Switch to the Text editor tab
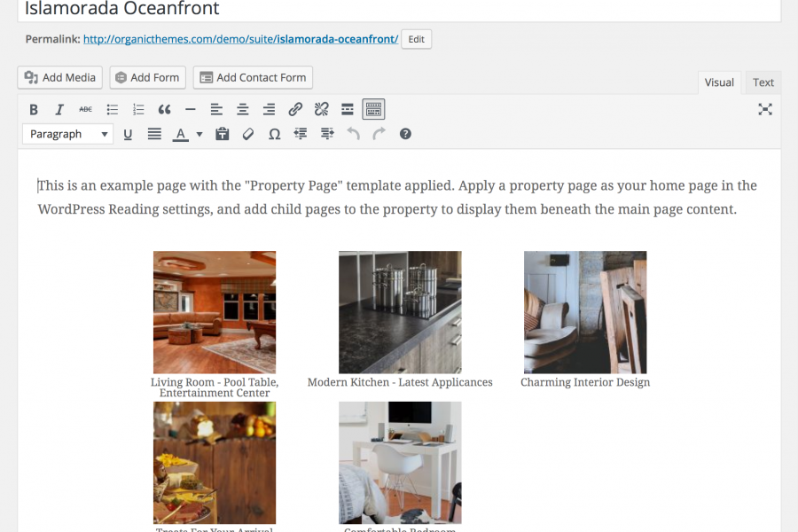Image resolution: width=798 pixels, height=532 pixels. (x=763, y=82)
